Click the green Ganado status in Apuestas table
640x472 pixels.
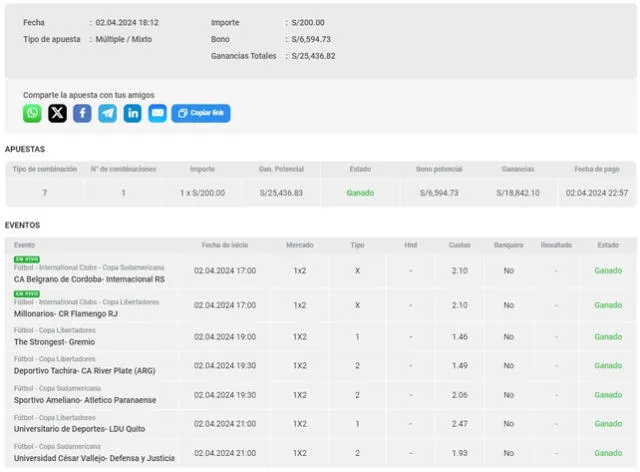pyautogui.click(x=360, y=193)
